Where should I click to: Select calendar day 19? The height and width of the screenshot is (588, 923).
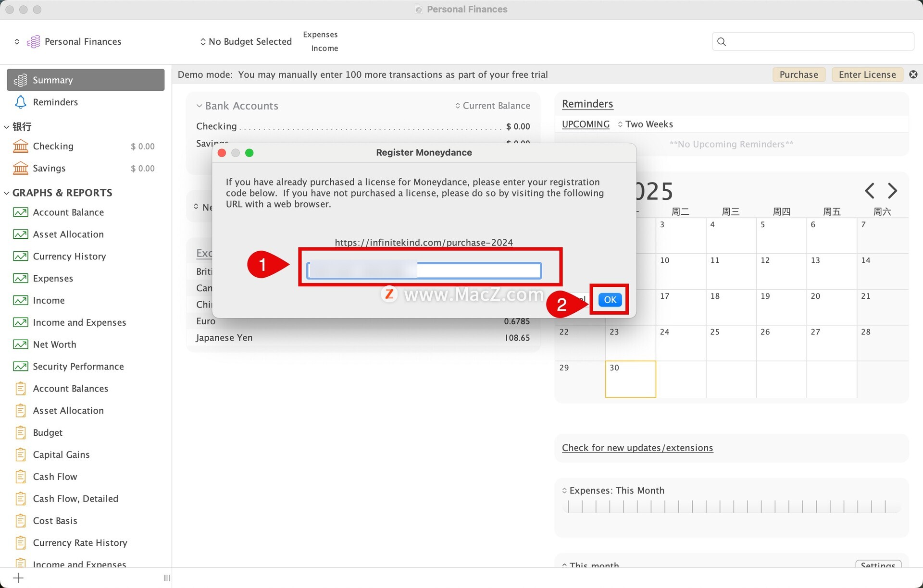click(x=781, y=307)
